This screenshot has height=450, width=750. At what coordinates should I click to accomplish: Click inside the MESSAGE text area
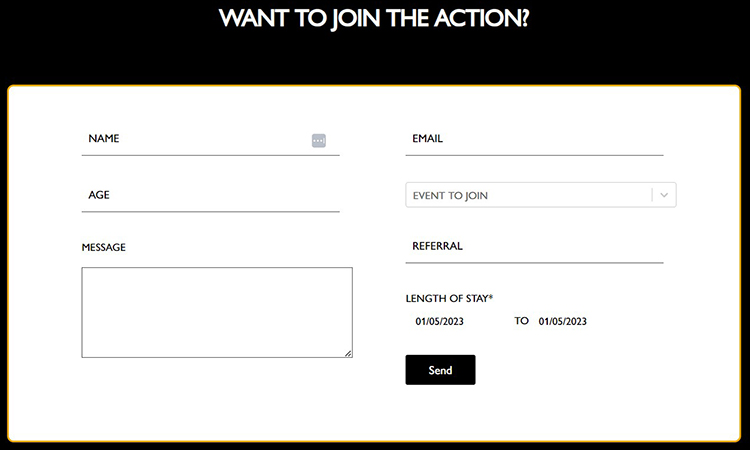click(x=217, y=312)
